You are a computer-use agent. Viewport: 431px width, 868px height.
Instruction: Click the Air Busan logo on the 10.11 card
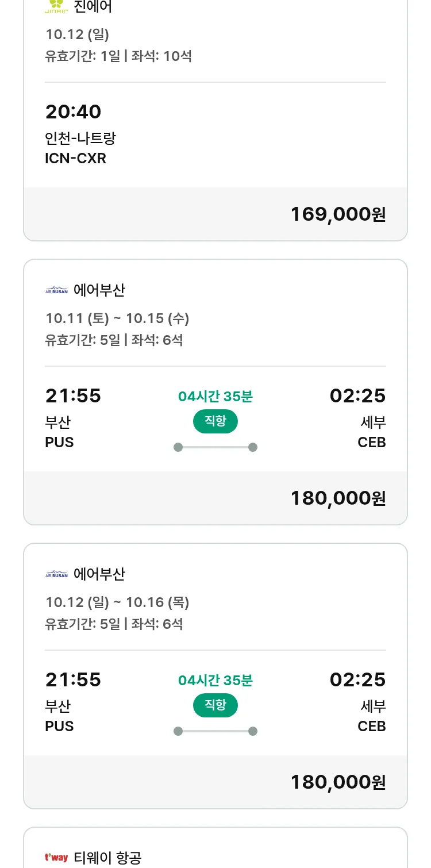[x=56, y=290]
